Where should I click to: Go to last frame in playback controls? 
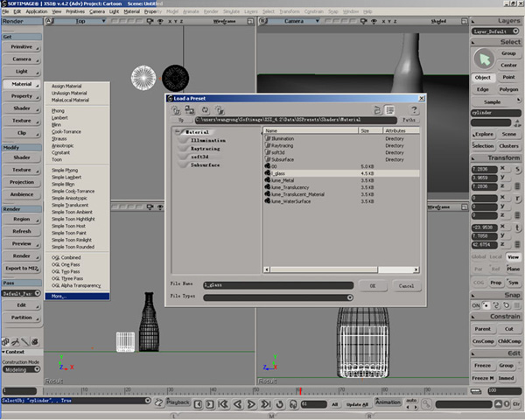pyautogui.click(x=266, y=404)
